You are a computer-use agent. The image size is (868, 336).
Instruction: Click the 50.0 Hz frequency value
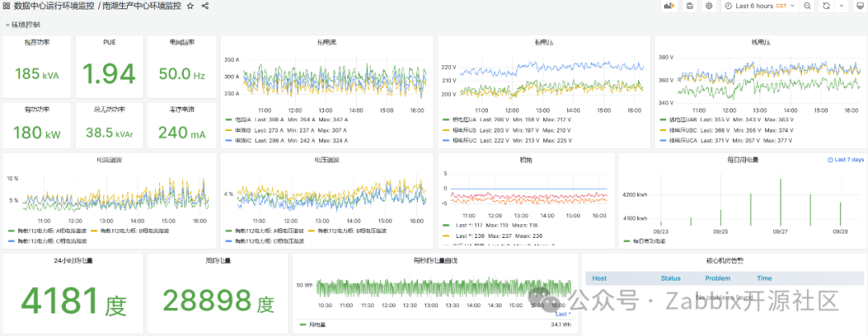pyautogui.click(x=182, y=74)
